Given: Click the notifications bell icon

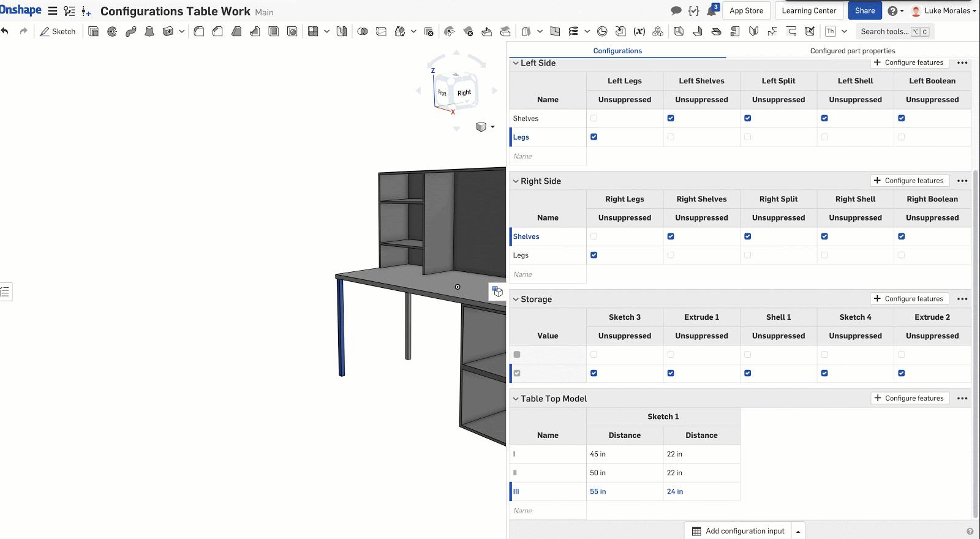Looking at the screenshot, I should (712, 11).
